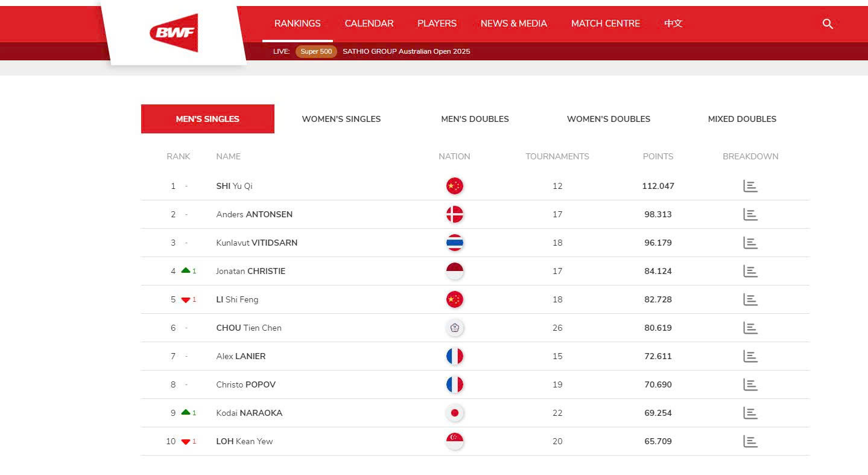The width and height of the screenshot is (868, 475).
Task: Open Jonatan CHRISTIE breakdown icon
Action: 750,271
